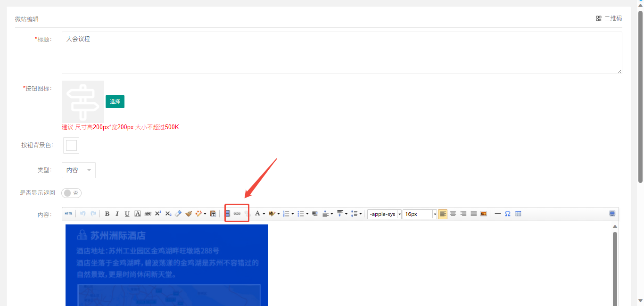Click the eraser clear-formatting icon
Image resolution: width=644 pixels, height=306 pixels.
tap(178, 214)
